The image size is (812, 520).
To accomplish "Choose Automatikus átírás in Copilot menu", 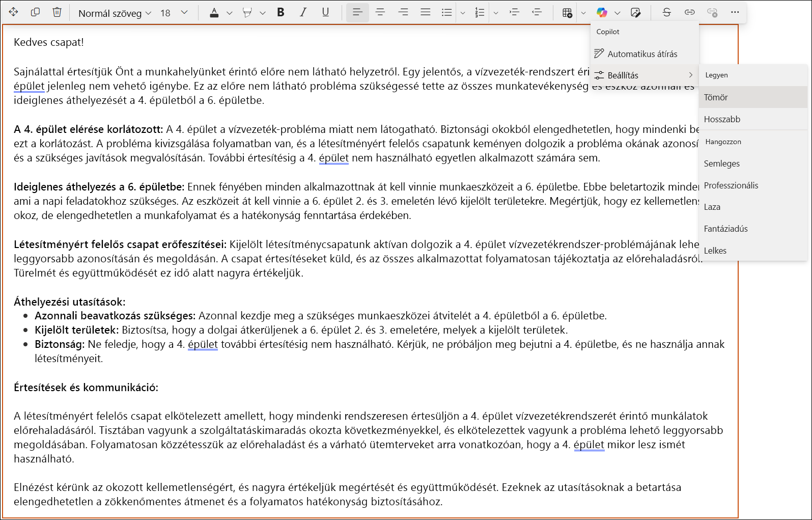I will (645, 54).
